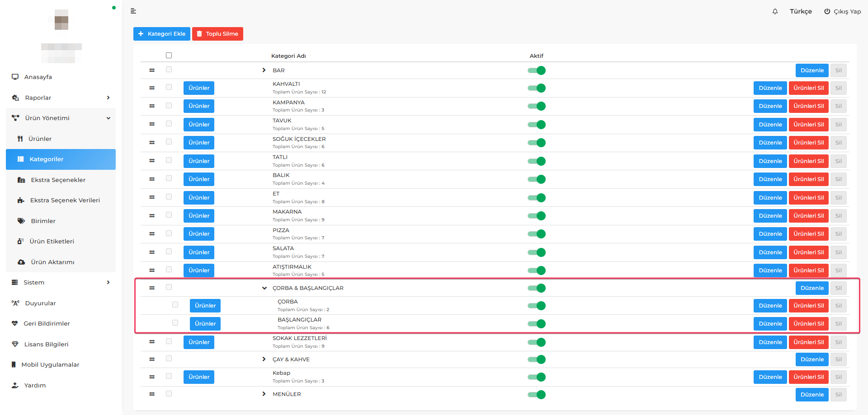Collapse the ÇORBA & BAŞLANGIÇLAR category
Image resolution: width=868 pixels, height=415 pixels.
(264, 288)
